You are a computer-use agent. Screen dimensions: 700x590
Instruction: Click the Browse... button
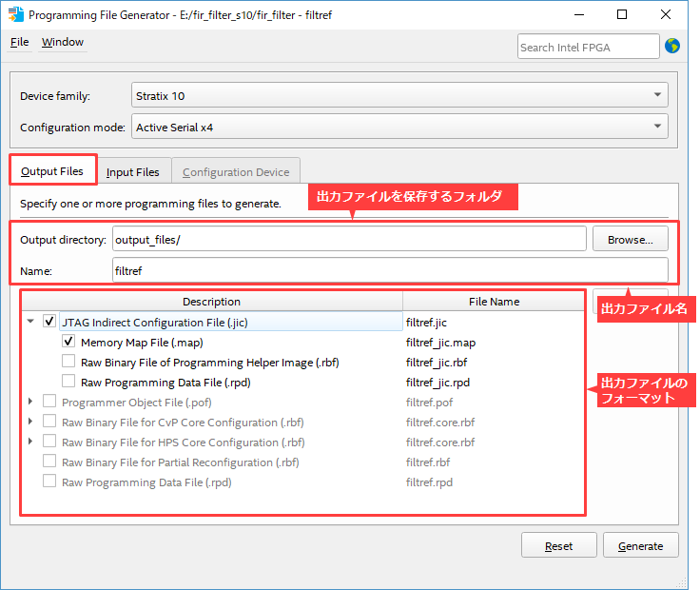630,240
